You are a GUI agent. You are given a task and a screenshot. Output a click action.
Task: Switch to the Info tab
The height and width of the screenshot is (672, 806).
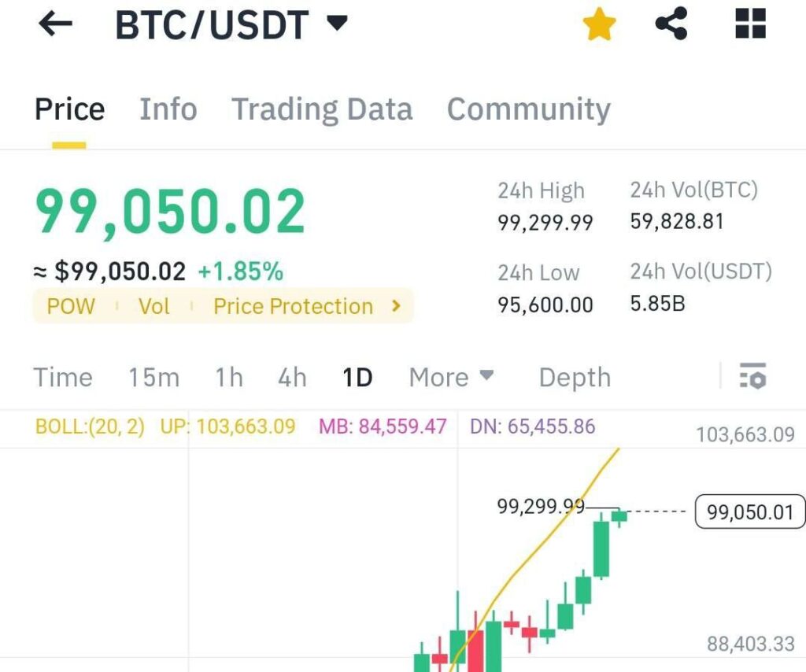[x=168, y=109]
